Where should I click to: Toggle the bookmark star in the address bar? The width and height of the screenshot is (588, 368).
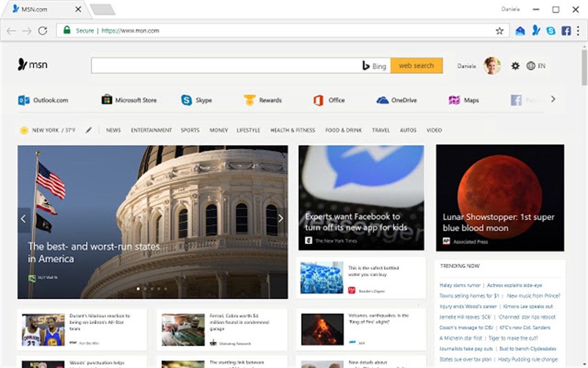(499, 30)
